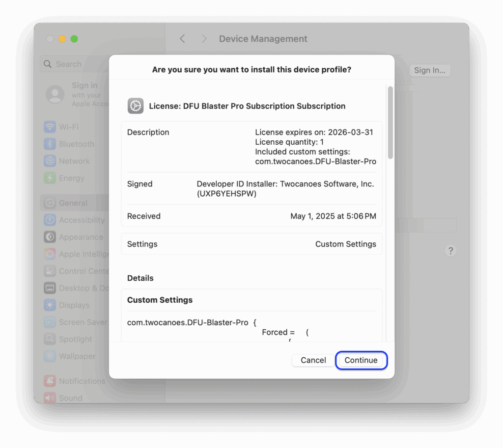Click the dialog title about installing profile
This screenshot has height=448, width=503.
point(251,70)
